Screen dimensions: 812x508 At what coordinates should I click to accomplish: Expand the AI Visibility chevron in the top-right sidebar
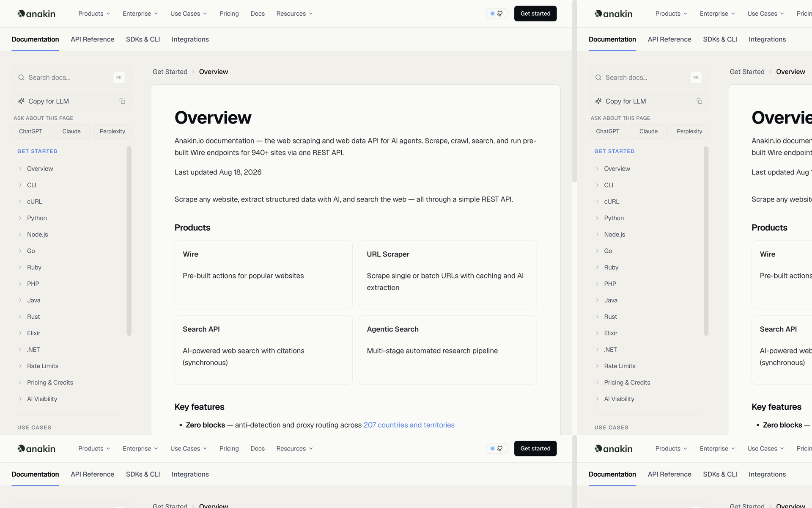tap(597, 399)
